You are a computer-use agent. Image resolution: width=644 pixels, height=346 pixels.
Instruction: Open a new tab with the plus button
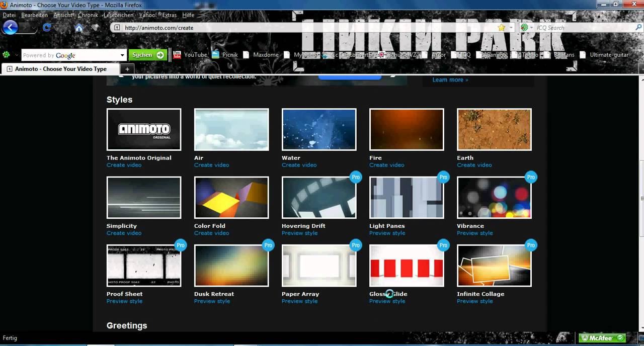(x=127, y=69)
